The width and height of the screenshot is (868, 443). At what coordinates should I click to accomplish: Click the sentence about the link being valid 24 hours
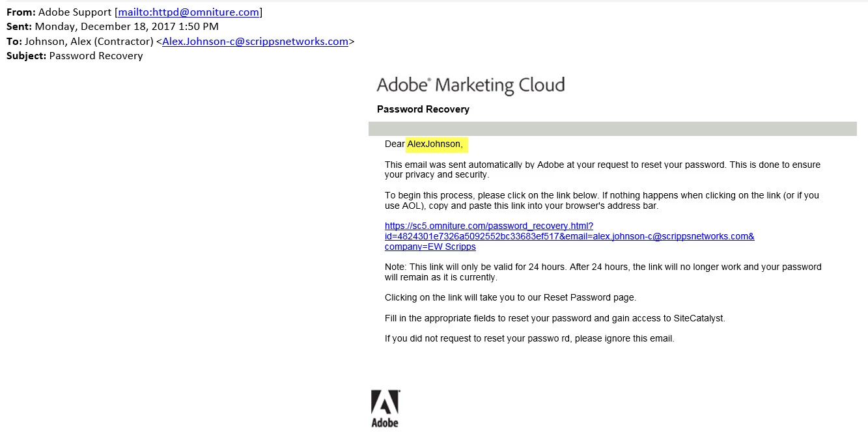pyautogui.click(x=603, y=272)
